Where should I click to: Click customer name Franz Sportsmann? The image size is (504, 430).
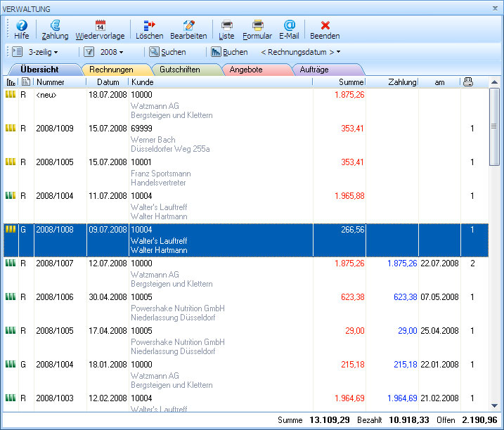click(x=161, y=174)
